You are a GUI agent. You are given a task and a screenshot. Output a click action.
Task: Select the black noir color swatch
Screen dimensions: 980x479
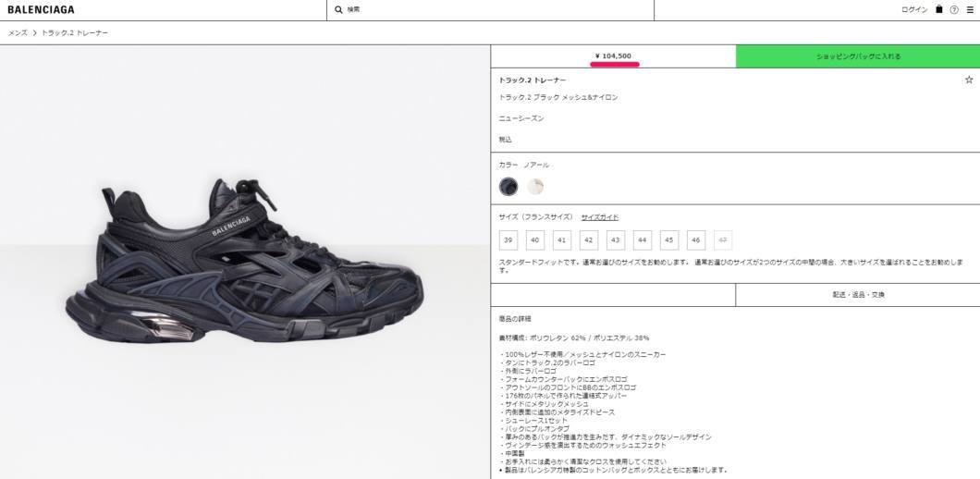(508, 187)
